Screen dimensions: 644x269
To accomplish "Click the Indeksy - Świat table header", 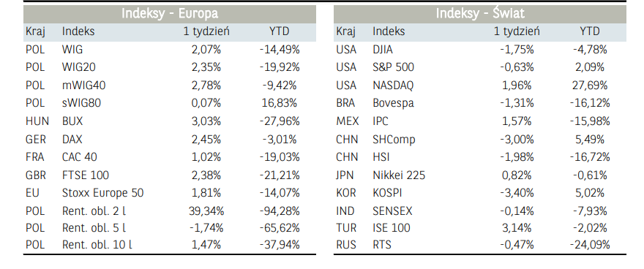I will pyautogui.click(x=480, y=14).
